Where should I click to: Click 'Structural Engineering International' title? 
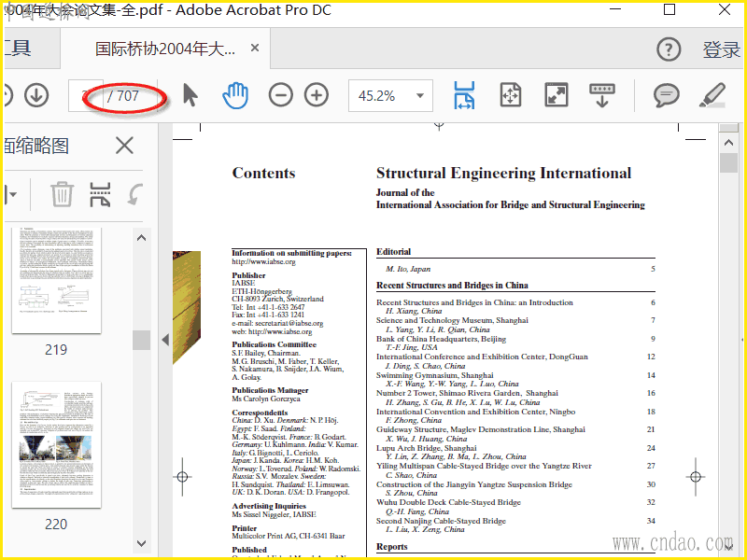[x=504, y=173]
